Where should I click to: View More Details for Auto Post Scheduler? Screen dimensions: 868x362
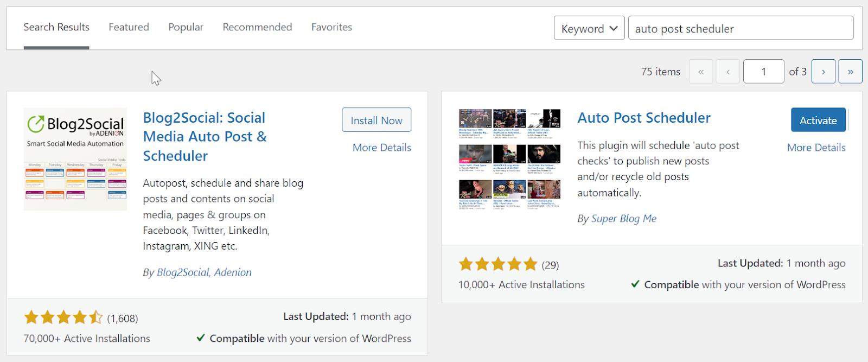816,148
